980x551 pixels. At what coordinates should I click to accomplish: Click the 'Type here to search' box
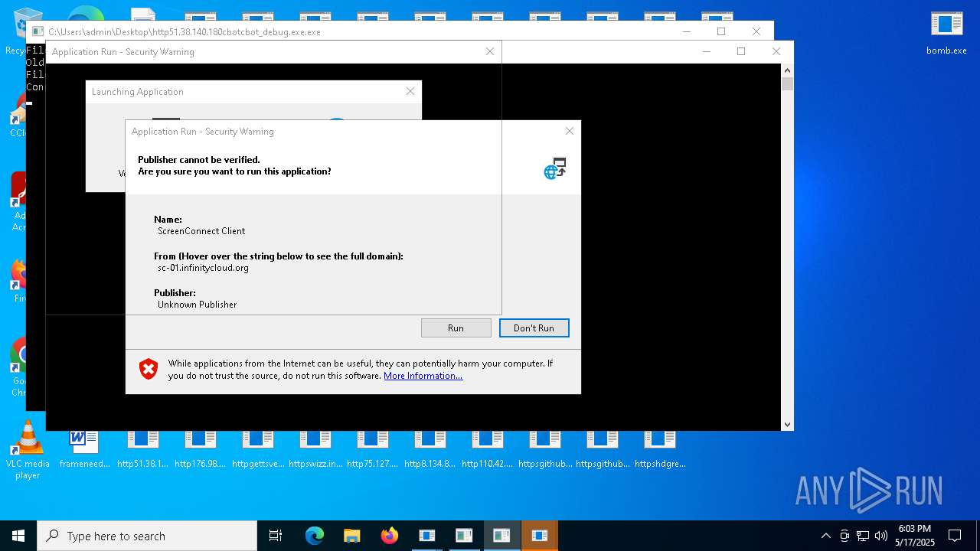pyautogui.click(x=147, y=536)
